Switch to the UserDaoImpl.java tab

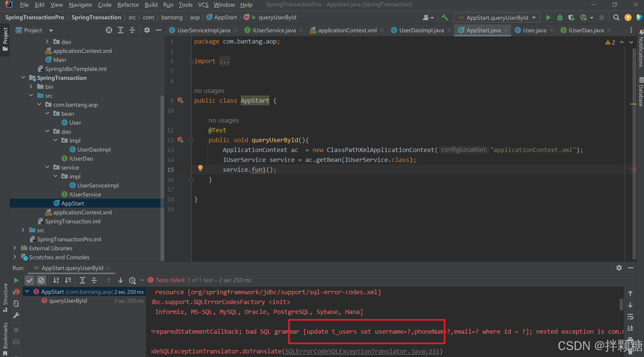421,30
